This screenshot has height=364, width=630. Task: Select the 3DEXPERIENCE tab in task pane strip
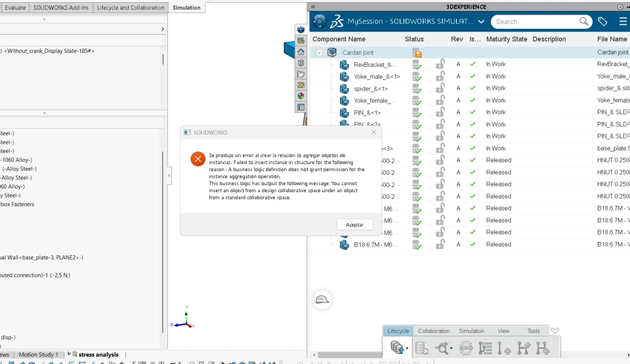coord(301,30)
